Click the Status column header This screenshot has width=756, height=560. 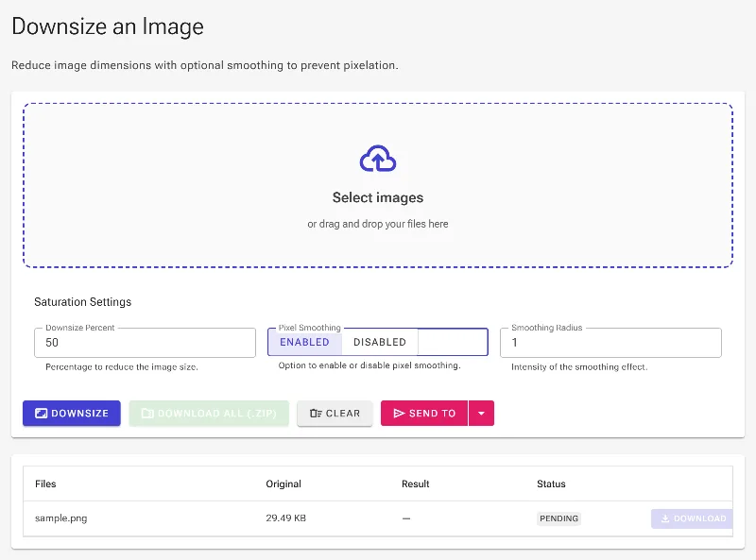point(551,484)
